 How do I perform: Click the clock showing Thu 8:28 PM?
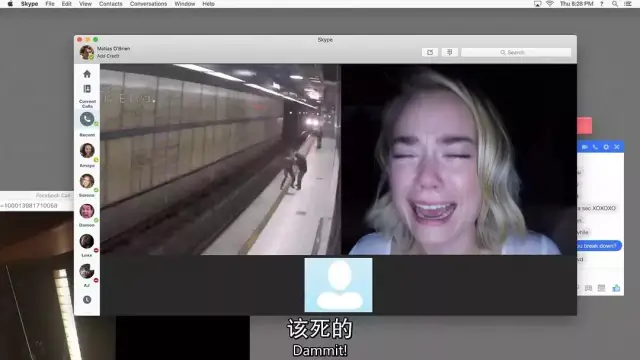[x=576, y=4]
